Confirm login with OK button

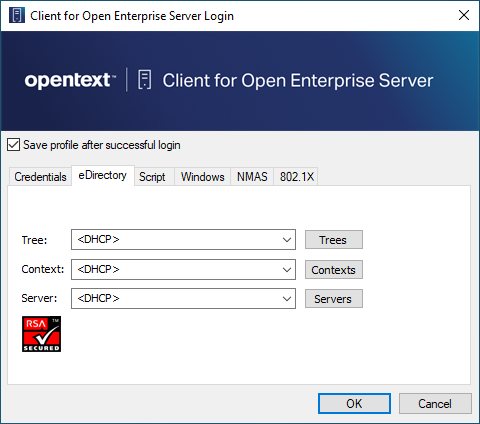coord(354,404)
